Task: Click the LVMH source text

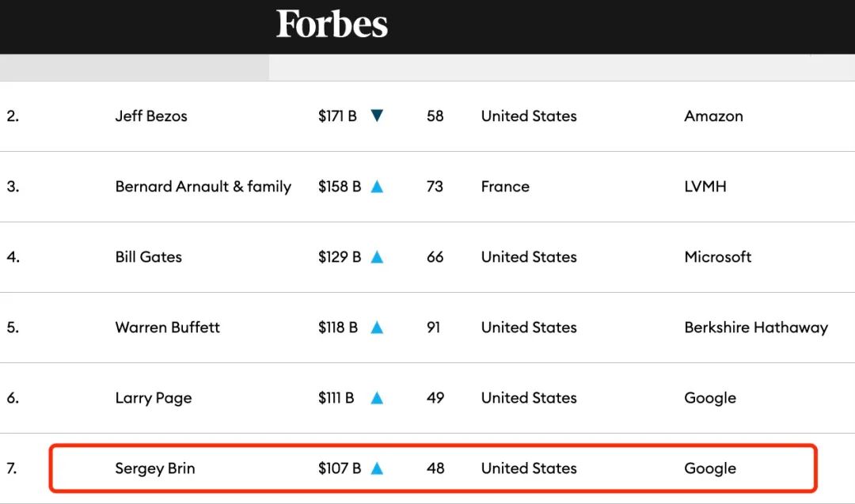Action: tap(705, 187)
